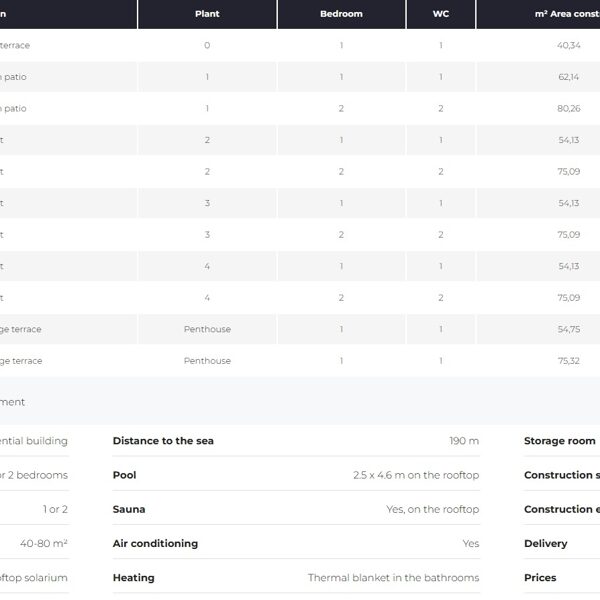600x600 pixels.
Task: Click the Plant column header
Action: coord(207,14)
